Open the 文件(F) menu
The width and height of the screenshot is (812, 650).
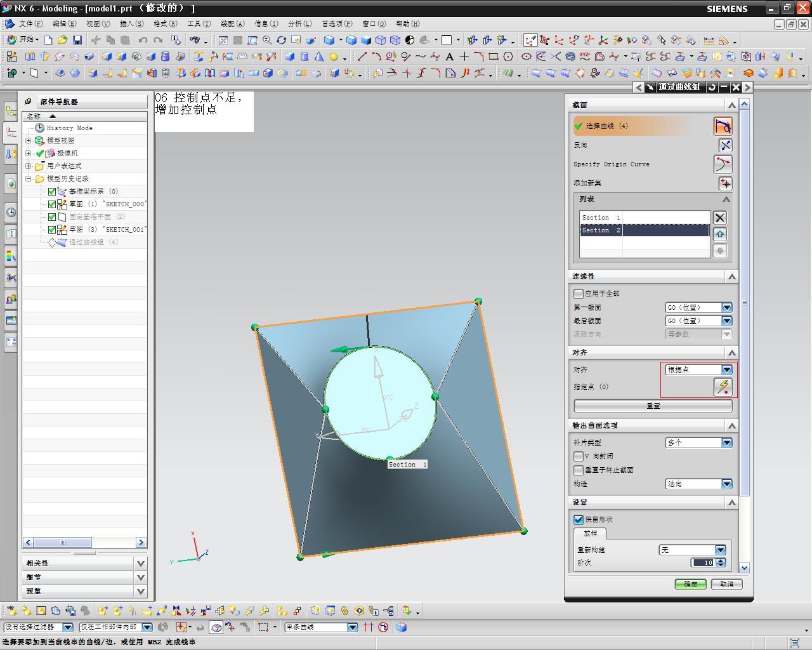click(x=30, y=23)
